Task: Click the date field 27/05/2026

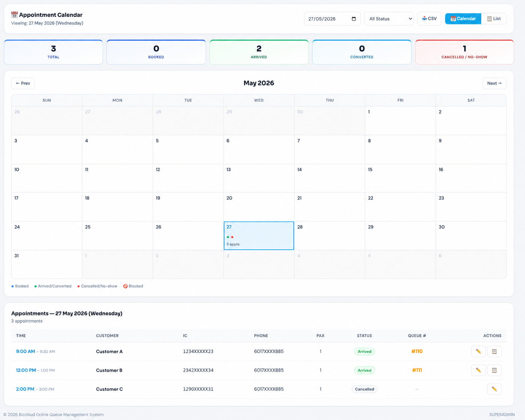Action: (x=332, y=19)
